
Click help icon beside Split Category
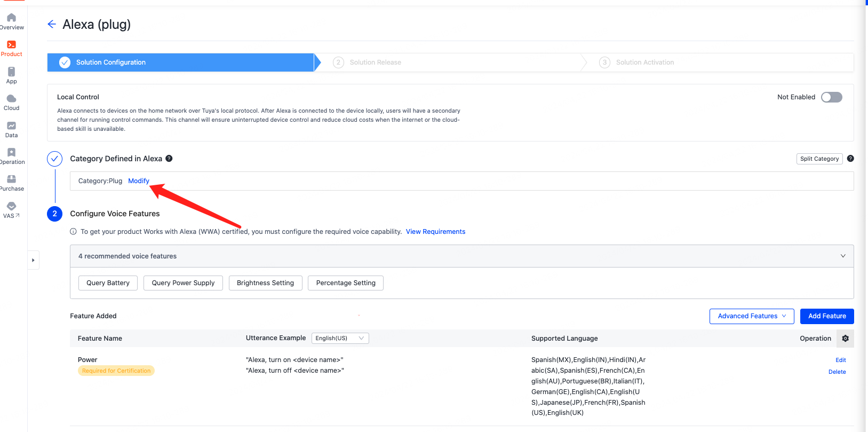click(x=850, y=159)
